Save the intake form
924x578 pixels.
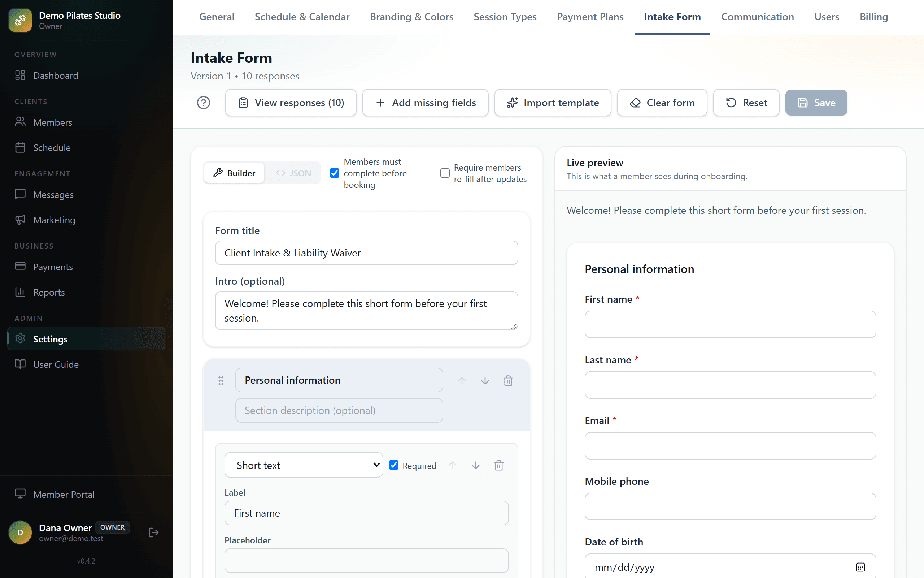816,103
